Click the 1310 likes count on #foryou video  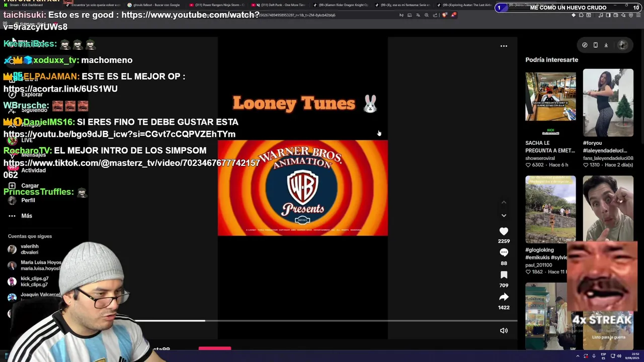595,165
